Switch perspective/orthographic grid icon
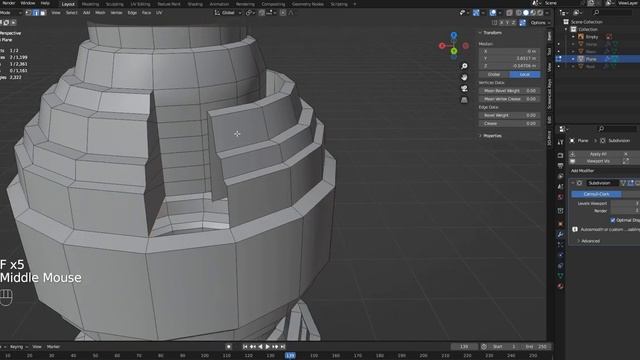This screenshot has height=360, width=640. pyautogui.click(x=464, y=100)
